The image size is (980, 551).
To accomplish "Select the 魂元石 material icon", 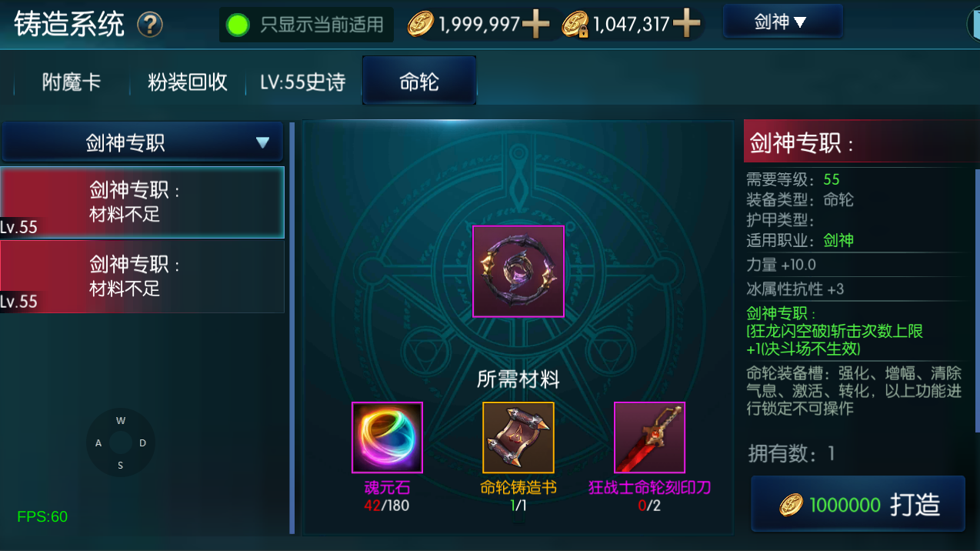I will (x=387, y=437).
